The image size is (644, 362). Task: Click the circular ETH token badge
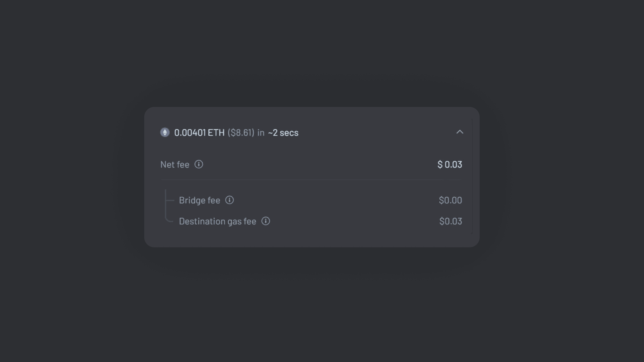165,133
